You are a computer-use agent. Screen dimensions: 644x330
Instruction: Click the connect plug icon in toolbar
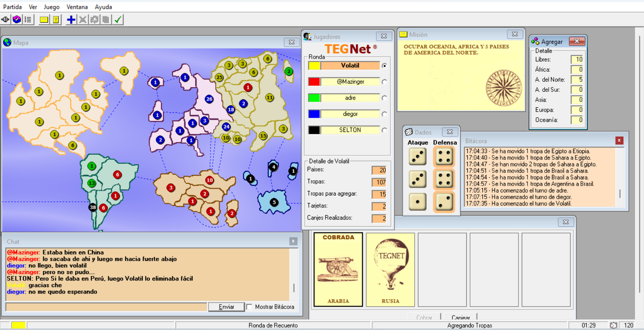pos(5,20)
